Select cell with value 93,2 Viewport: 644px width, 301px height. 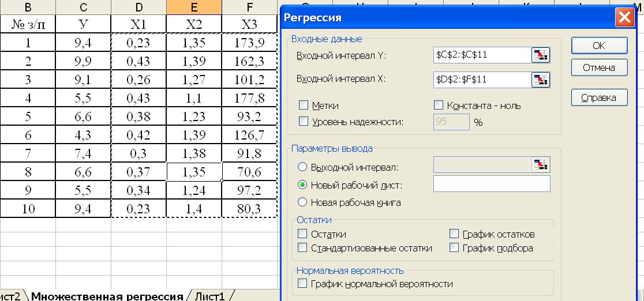(249, 116)
